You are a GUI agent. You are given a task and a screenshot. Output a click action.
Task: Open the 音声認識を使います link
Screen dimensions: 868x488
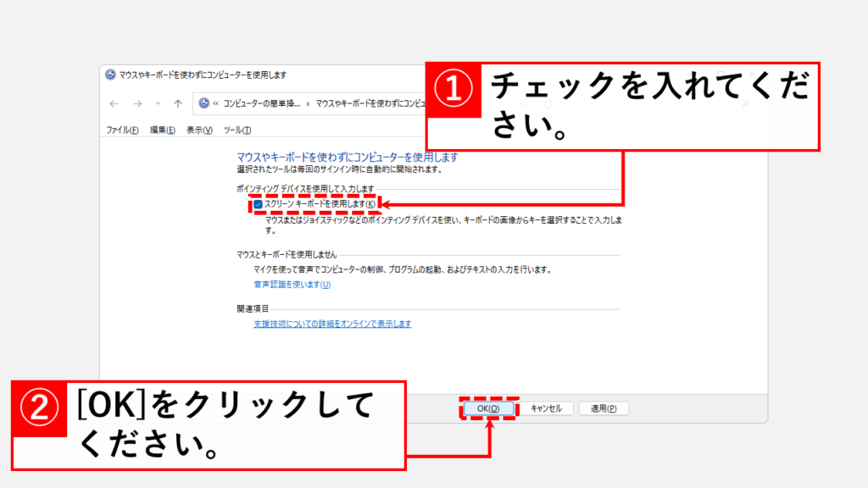[292, 285]
